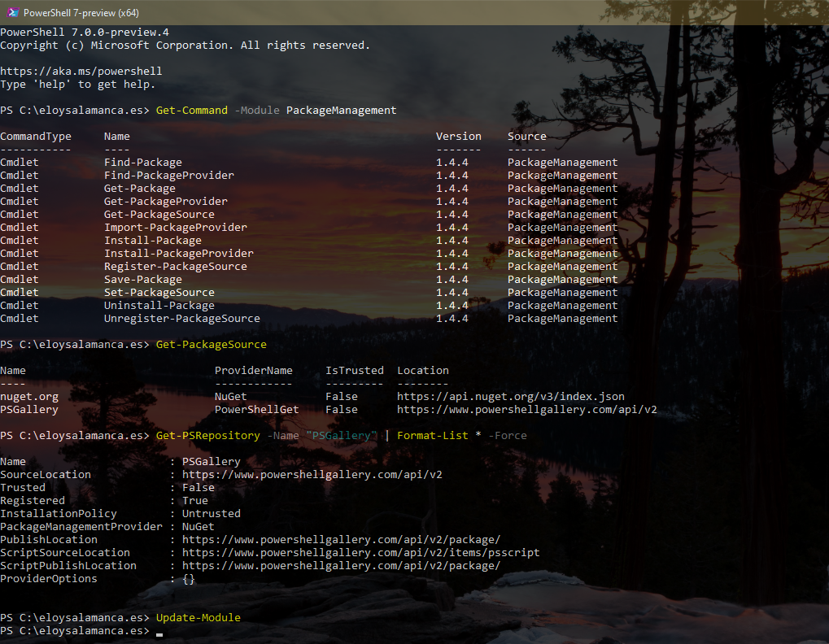Click the Find-PackageProvider cmdlet name
Viewport: 829px width, 644px height.
[x=168, y=176]
